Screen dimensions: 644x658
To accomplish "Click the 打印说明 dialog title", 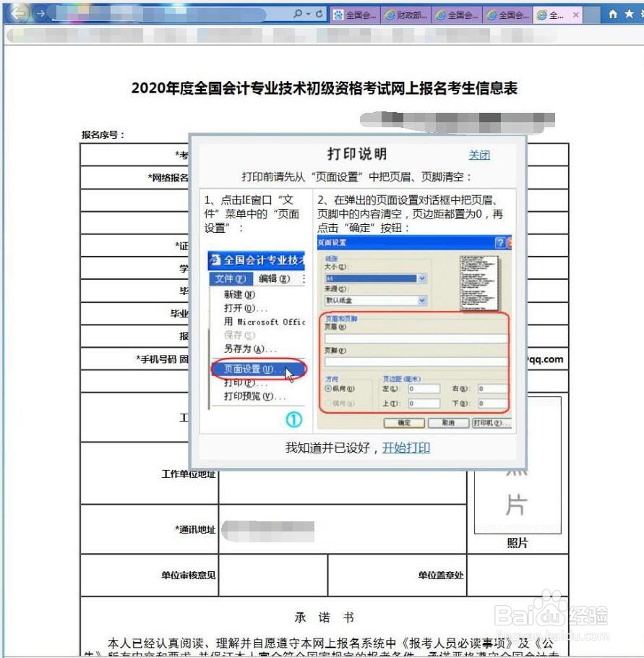I will [357, 154].
